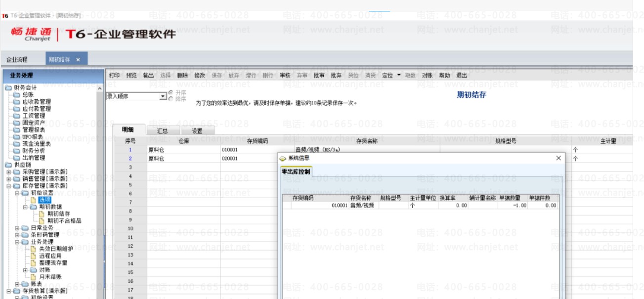This screenshot has height=299, width=644.
Task: Switch to 汇总 tab
Action: click(x=163, y=131)
